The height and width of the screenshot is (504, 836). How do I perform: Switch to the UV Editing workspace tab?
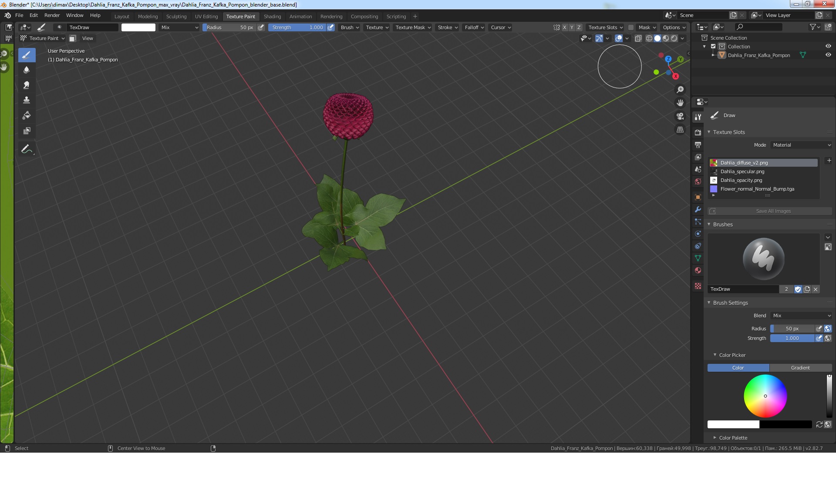tap(206, 17)
